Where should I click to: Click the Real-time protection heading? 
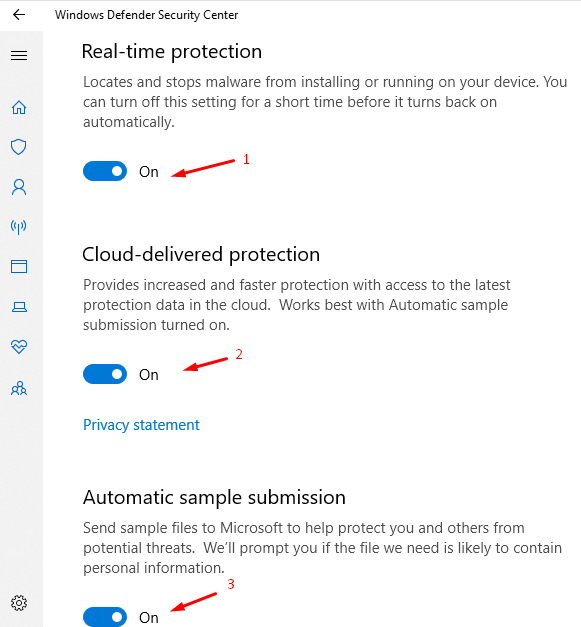[172, 52]
